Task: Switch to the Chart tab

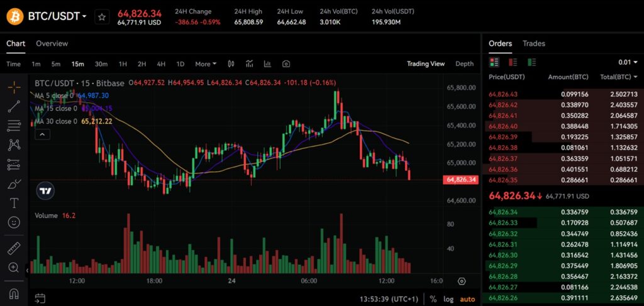Action: (16, 43)
